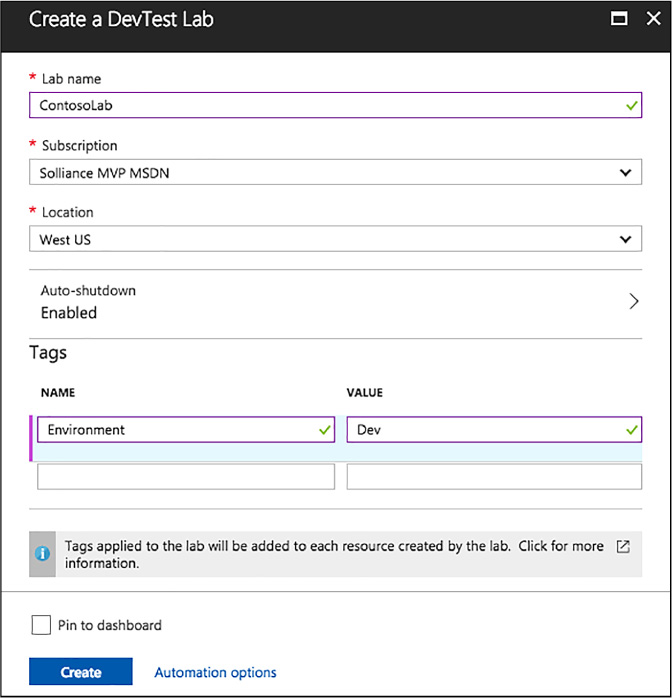Maximize the Create a DevTest Lab blade

coord(619,19)
